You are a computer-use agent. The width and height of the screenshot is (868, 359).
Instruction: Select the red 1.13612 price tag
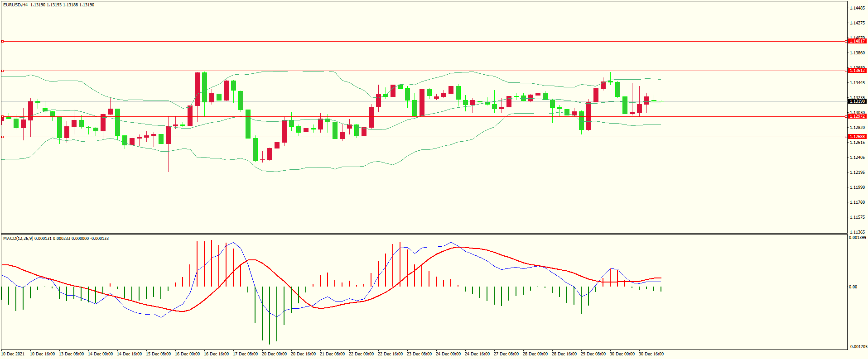[857, 71]
